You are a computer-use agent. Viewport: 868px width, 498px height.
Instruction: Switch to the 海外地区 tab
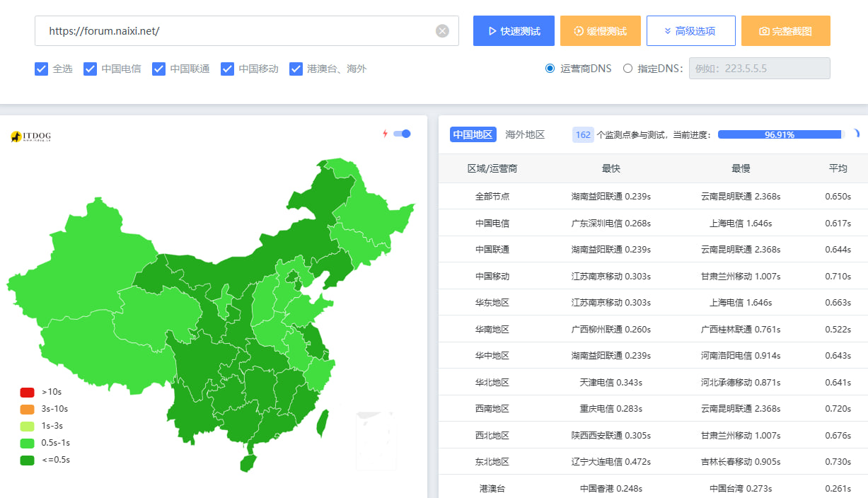click(x=525, y=134)
